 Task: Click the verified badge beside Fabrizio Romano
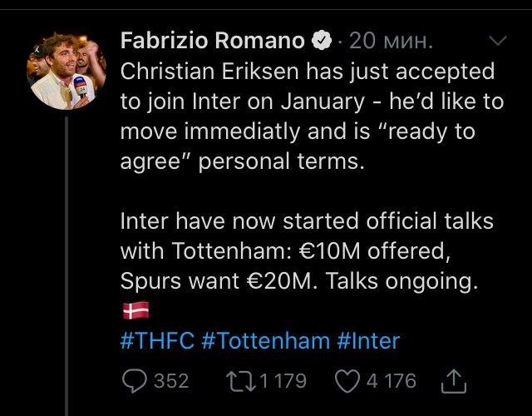[322, 41]
